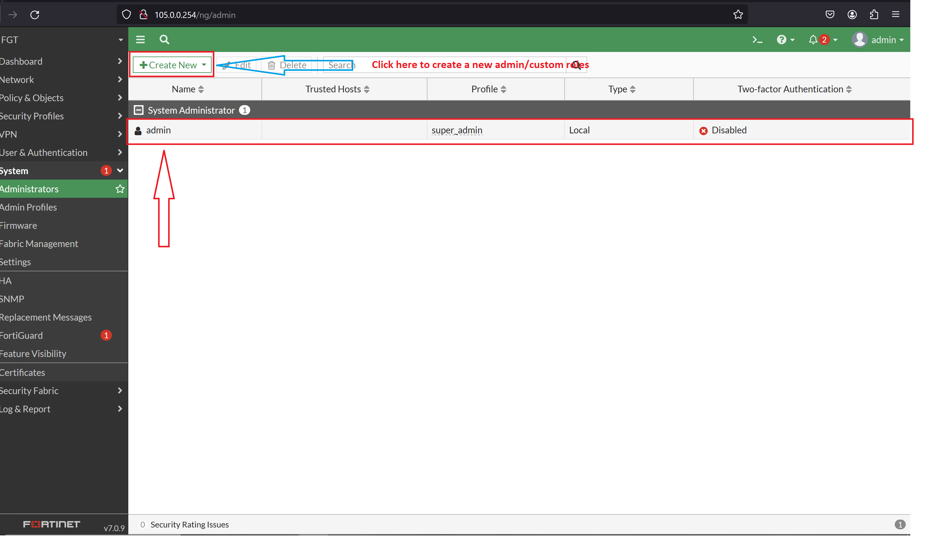The width and height of the screenshot is (934, 560).
Task: Collapse the System Administrator group
Action: coord(138,110)
